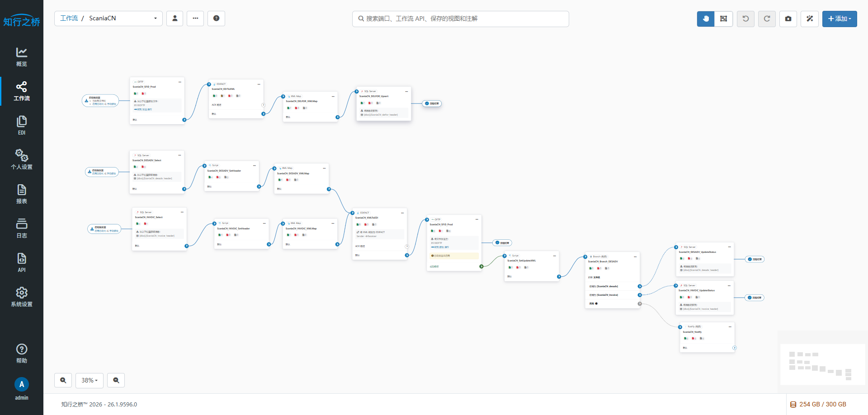Select the ScaniaCN_SetUpdateXML script title
The height and width of the screenshot is (415, 868).
point(522,261)
